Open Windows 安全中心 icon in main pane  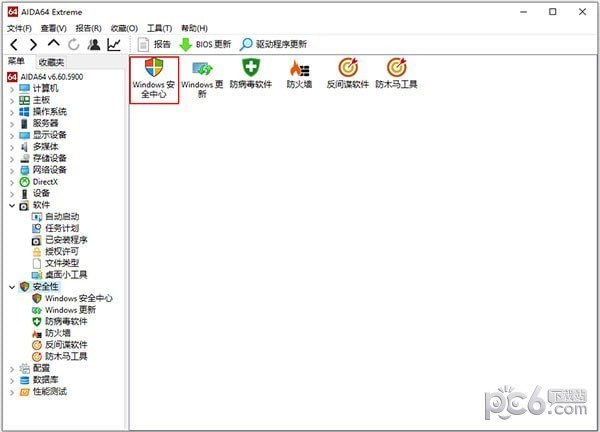coord(154,80)
